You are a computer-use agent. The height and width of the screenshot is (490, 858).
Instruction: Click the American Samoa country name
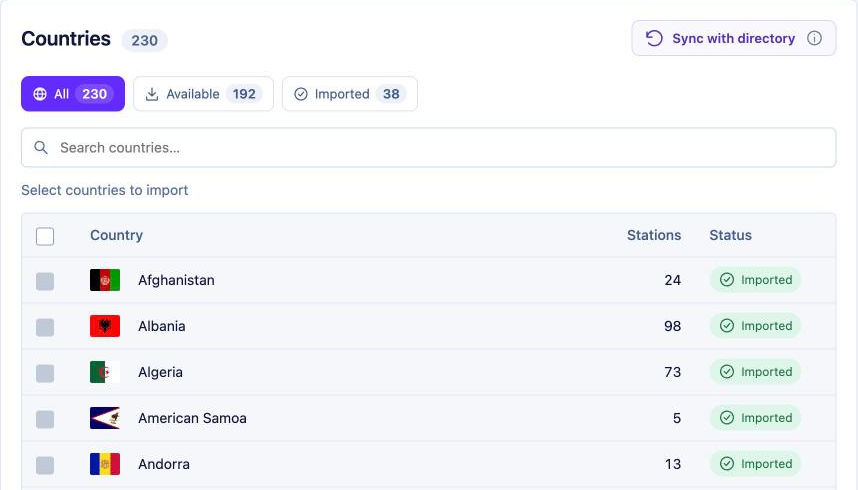point(193,418)
